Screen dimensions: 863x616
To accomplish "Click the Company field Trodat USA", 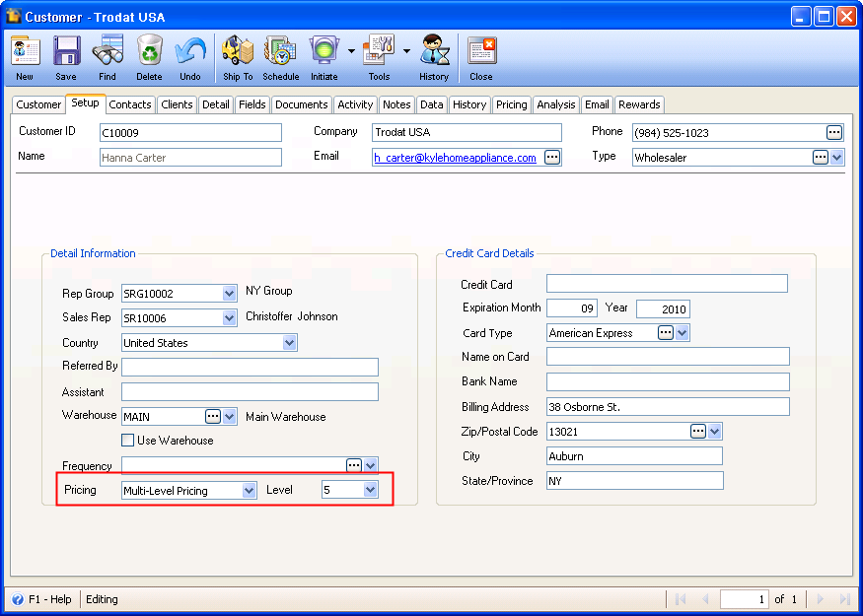I will 467,132.
